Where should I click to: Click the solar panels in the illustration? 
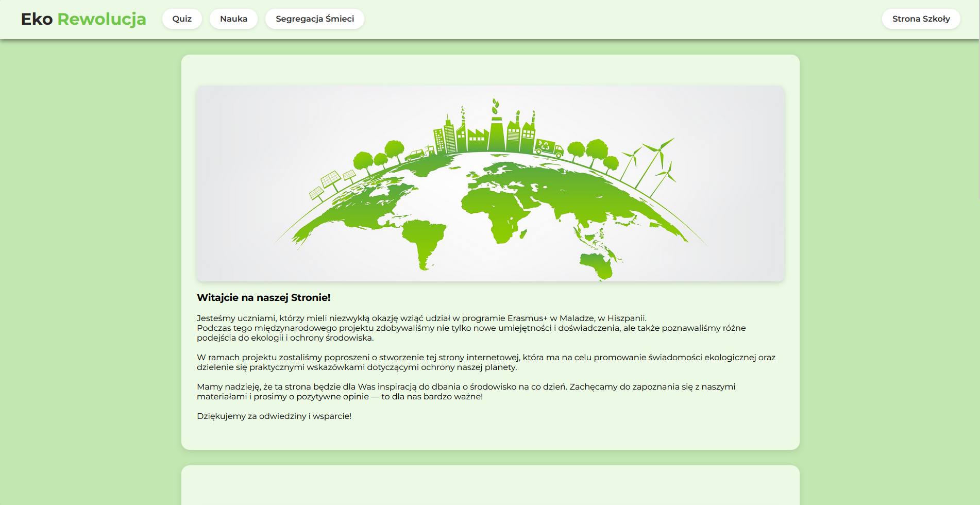(331, 181)
